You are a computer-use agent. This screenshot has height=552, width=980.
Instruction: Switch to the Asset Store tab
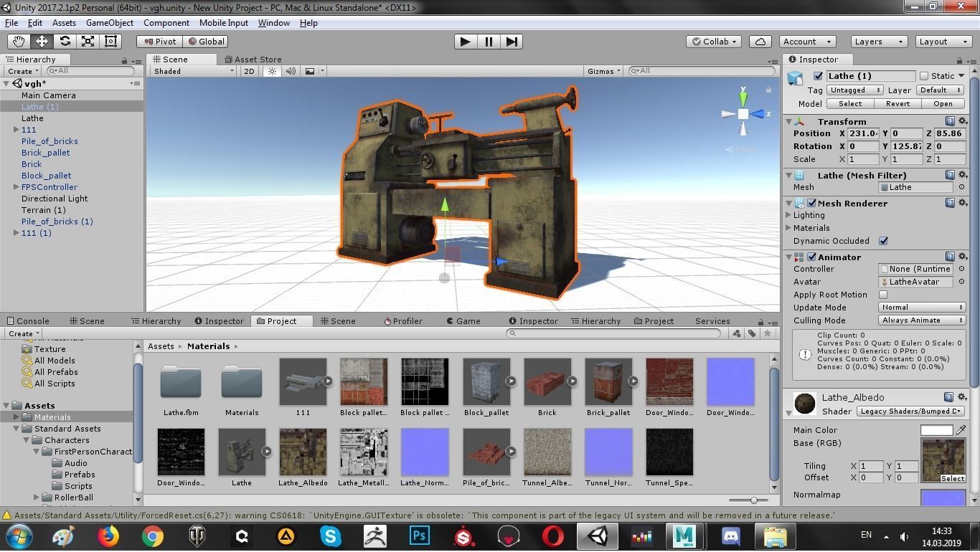click(253, 60)
